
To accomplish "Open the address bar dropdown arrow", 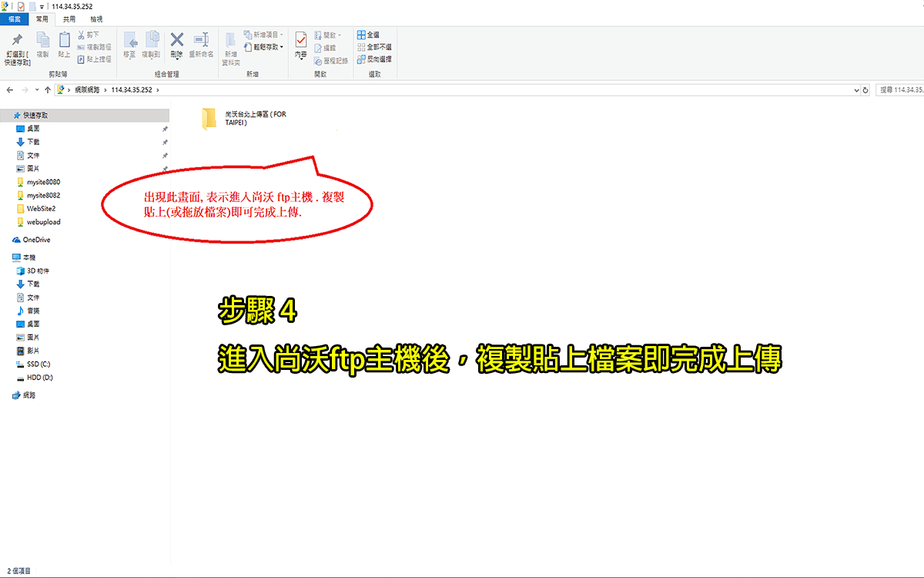I will 855,90.
